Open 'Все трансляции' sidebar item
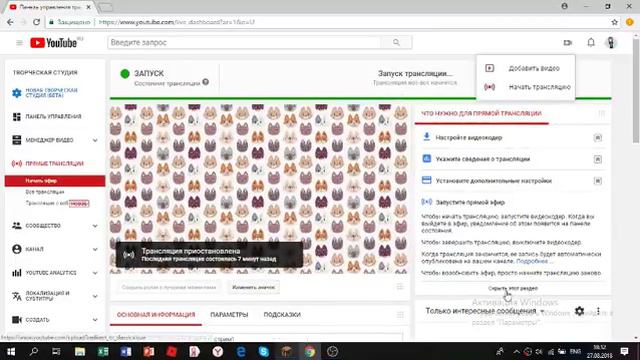This screenshot has width=640, height=360. click(x=45, y=192)
